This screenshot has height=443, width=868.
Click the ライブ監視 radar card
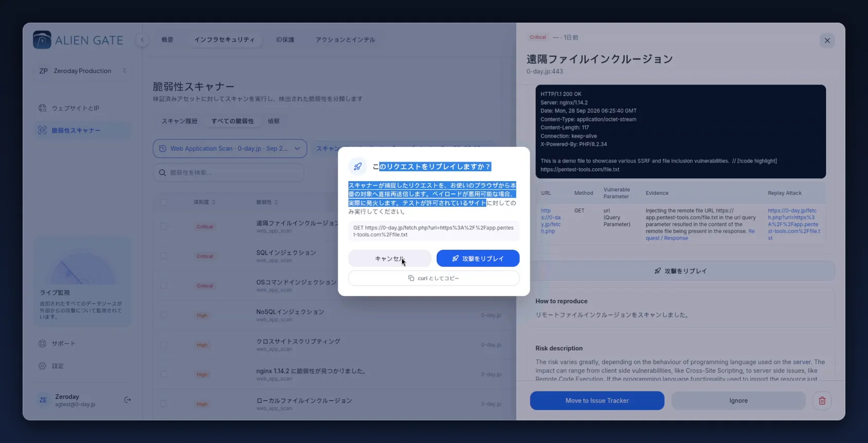tap(83, 281)
